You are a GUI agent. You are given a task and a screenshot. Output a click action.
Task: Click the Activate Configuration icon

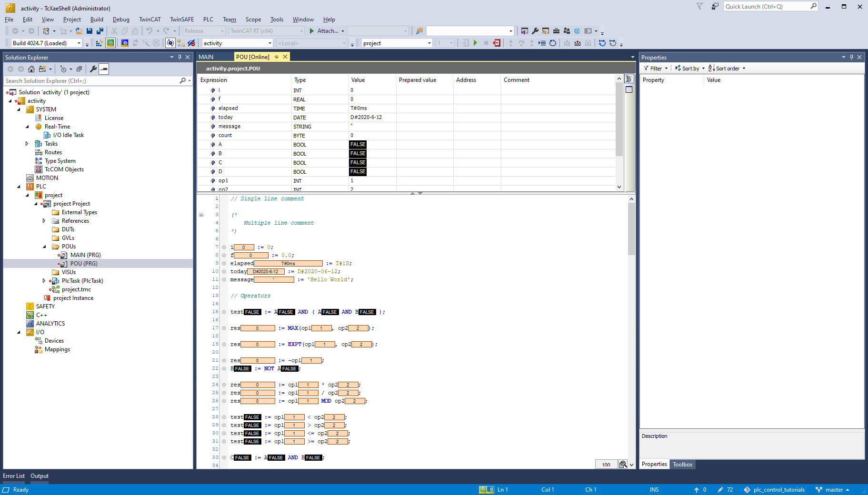point(99,43)
